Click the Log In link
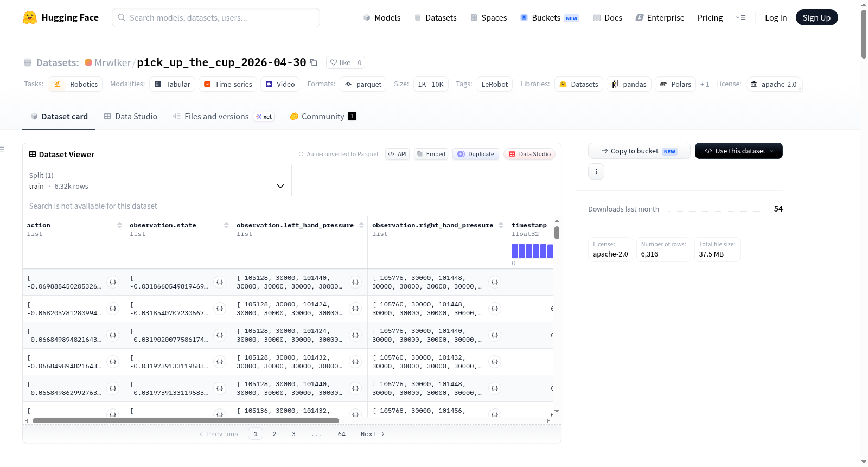Viewport: 868px width, 467px height. (776, 17)
